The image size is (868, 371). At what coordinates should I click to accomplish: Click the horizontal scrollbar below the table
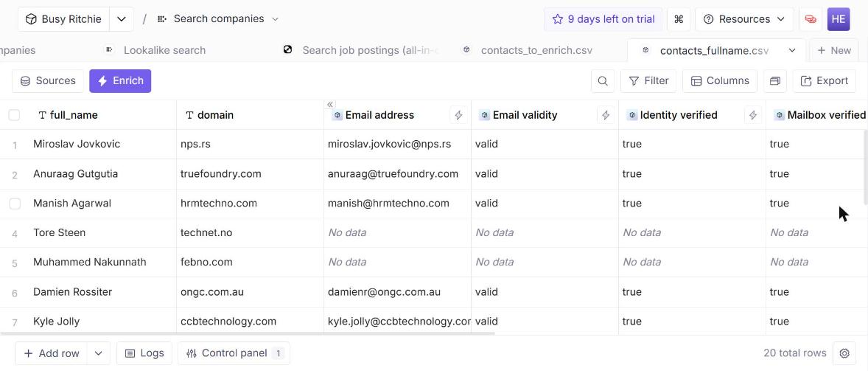(247, 333)
